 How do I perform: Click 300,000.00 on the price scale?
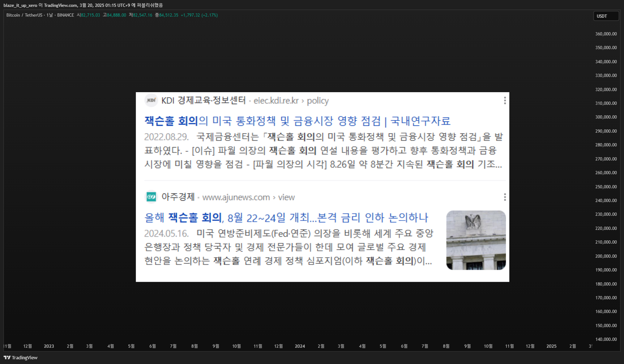[606, 117]
